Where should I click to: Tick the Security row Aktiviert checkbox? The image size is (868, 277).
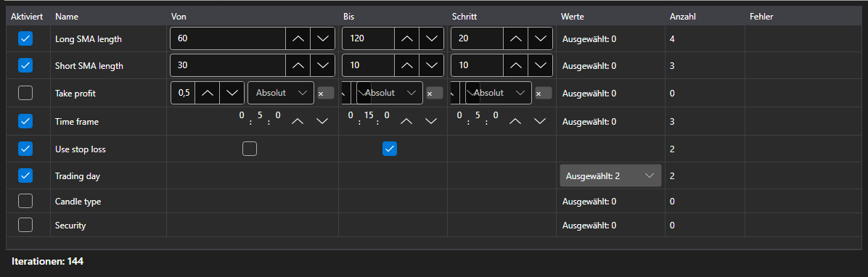click(x=25, y=225)
